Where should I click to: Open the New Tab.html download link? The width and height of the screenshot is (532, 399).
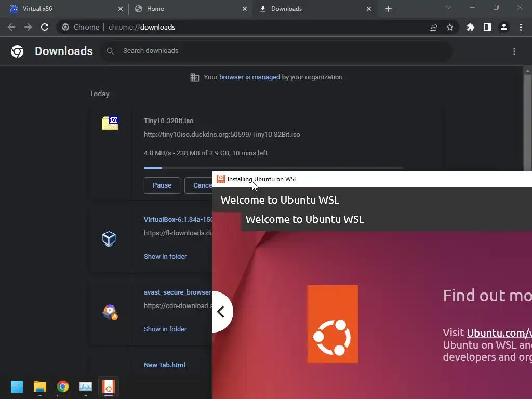(165, 365)
